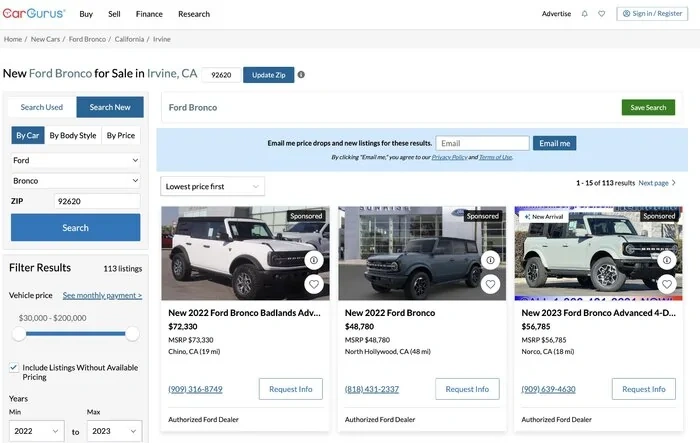Open New 2023 Ford Bronco Advanced title
Image resolution: width=700 pixels, height=443 pixels.
pyautogui.click(x=598, y=313)
